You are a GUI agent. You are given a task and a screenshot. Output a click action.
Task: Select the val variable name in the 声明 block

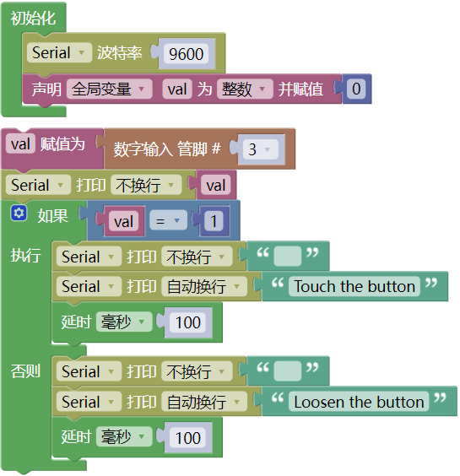177,89
